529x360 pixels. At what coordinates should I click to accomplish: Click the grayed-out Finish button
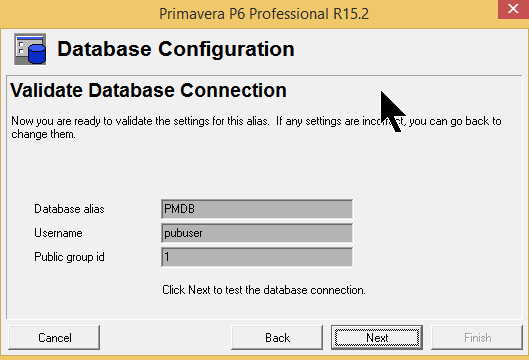pos(477,337)
